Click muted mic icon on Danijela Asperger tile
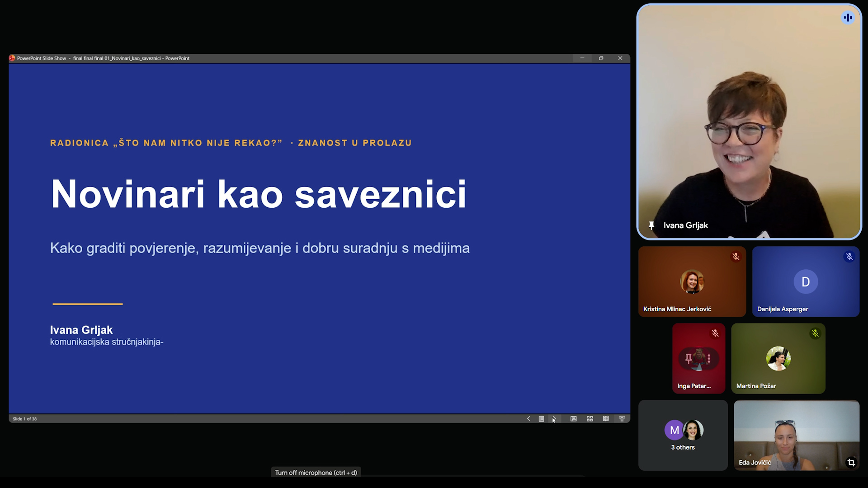The image size is (868, 488). coord(849,257)
